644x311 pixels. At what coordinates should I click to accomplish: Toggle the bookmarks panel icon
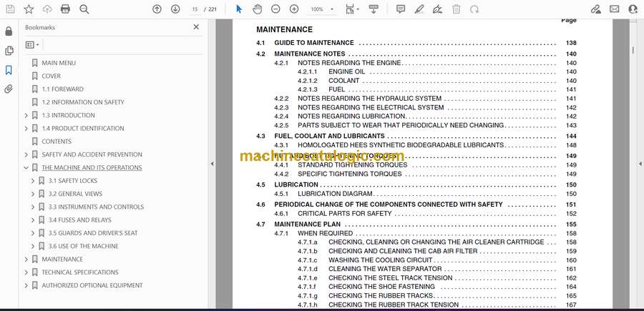click(x=9, y=70)
